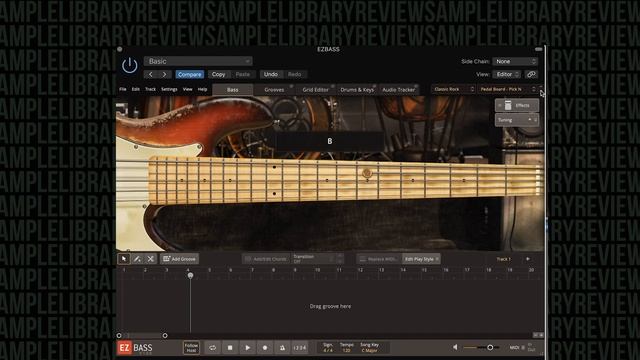Open the Basic preset dropdown
Image resolution: width=640 pixels, height=360 pixels.
[198, 61]
